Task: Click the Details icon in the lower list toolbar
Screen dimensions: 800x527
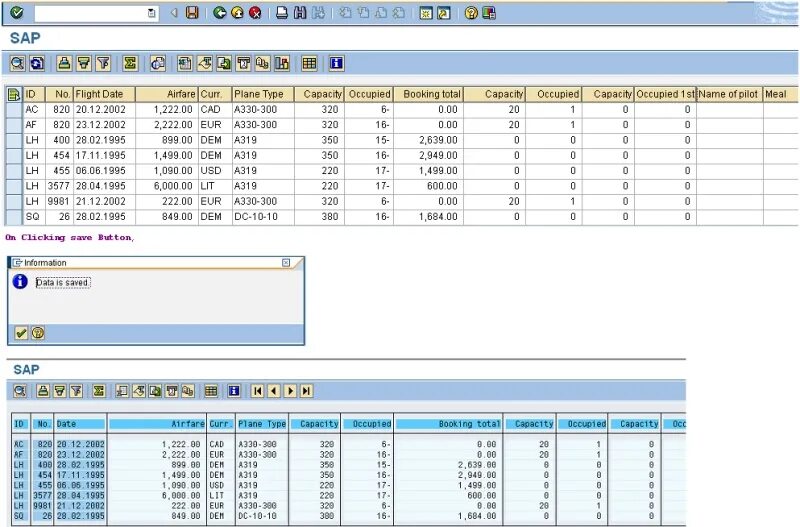Action: point(20,391)
